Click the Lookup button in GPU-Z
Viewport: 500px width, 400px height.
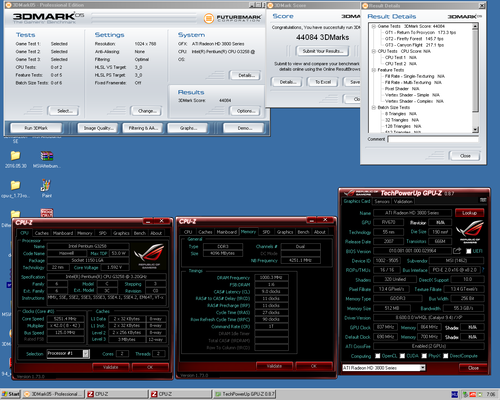point(469,213)
